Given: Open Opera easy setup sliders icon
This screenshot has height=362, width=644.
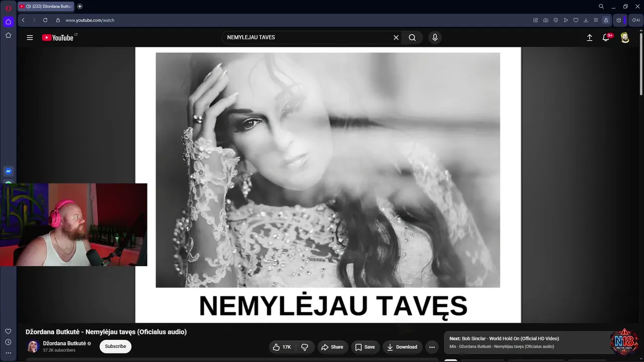Looking at the screenshot, I should click(x=596, y=20).
